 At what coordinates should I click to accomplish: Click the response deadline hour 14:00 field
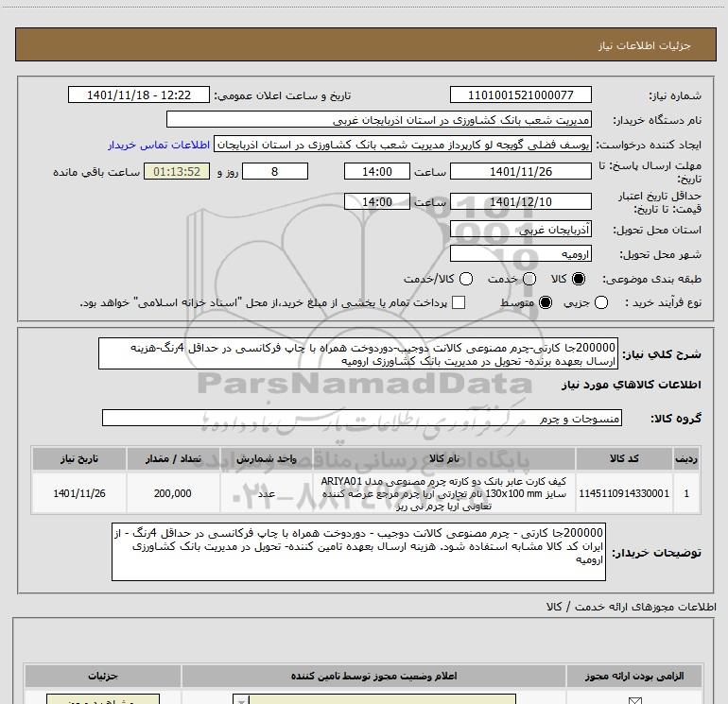(377, 171)
